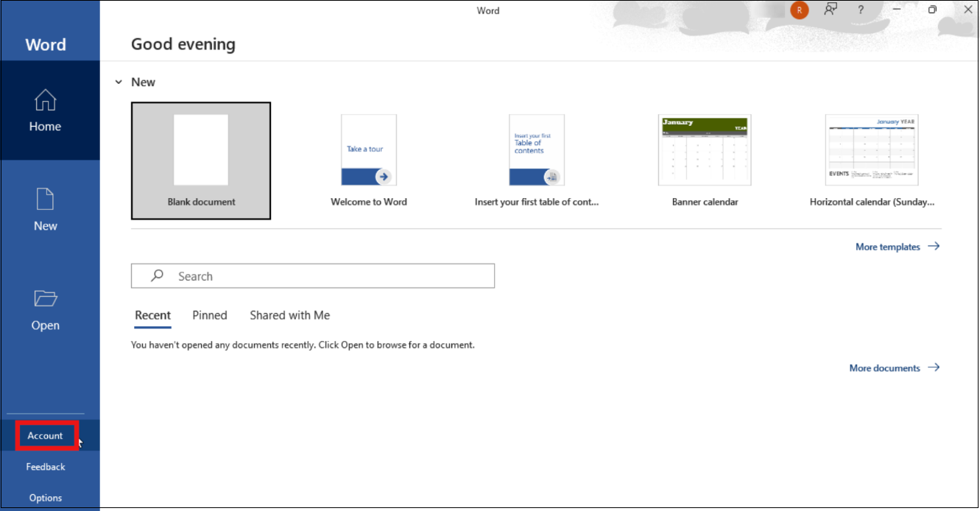Open Word Options in the sidebar

pos(46,498)
